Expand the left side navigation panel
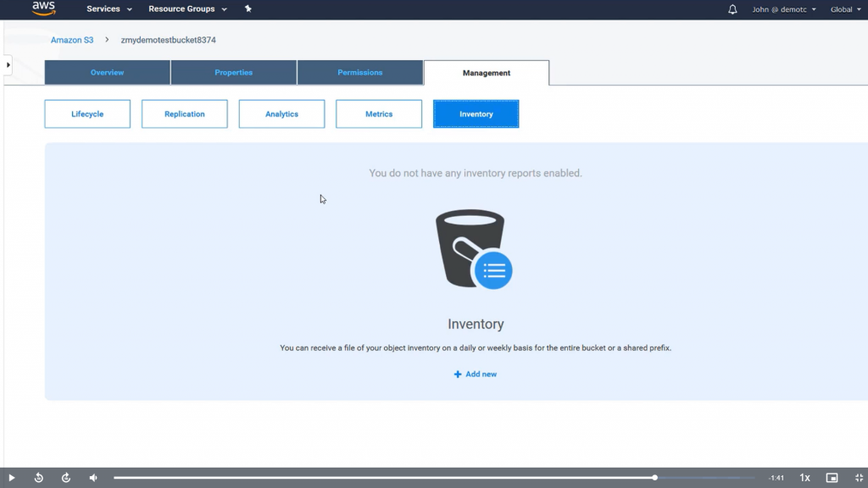The height and width of the screenshot is (488, 868). (x=8, y=65)
